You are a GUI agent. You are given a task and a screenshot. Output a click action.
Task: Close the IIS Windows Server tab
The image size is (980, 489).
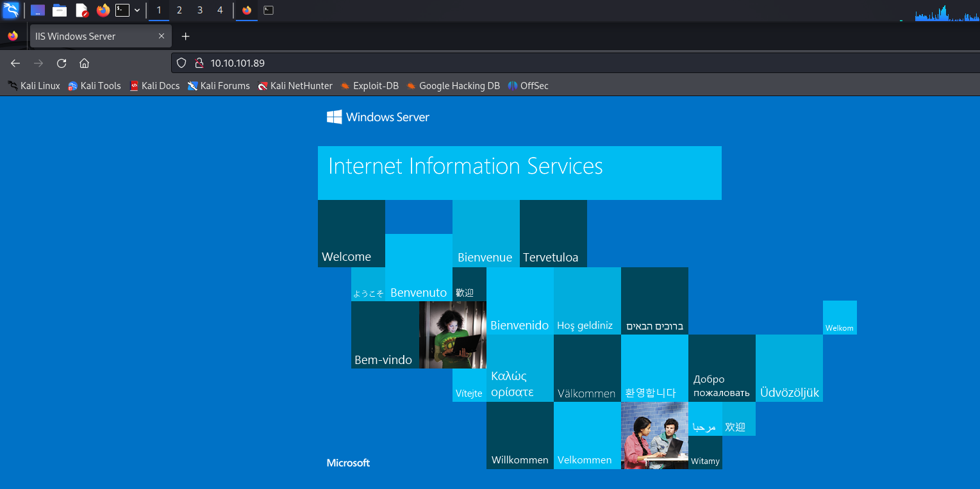pos(162,37)
